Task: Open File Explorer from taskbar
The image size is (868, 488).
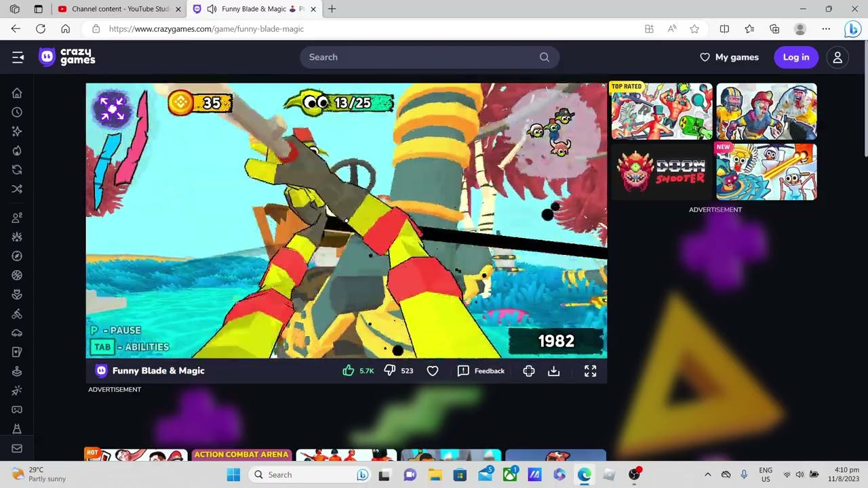Action: click(435, 474)
